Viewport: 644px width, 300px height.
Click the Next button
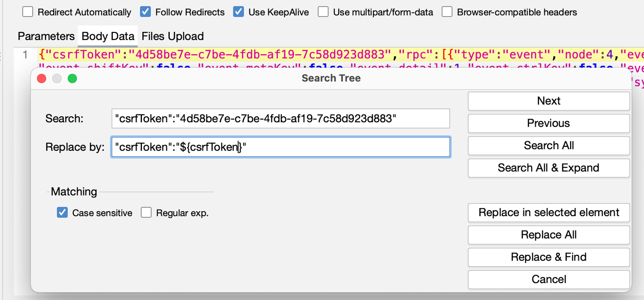pos(548,101)
